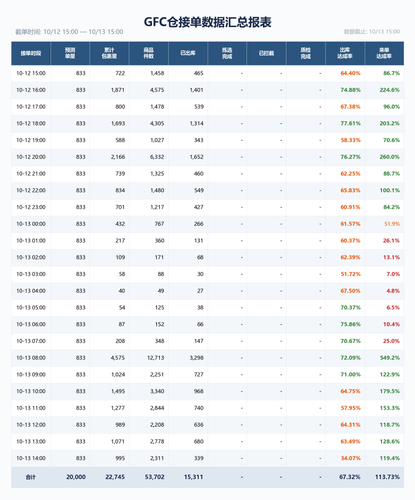415x500 pixels.
Task: Click the total value 22,745
Action: pos(115,477)
